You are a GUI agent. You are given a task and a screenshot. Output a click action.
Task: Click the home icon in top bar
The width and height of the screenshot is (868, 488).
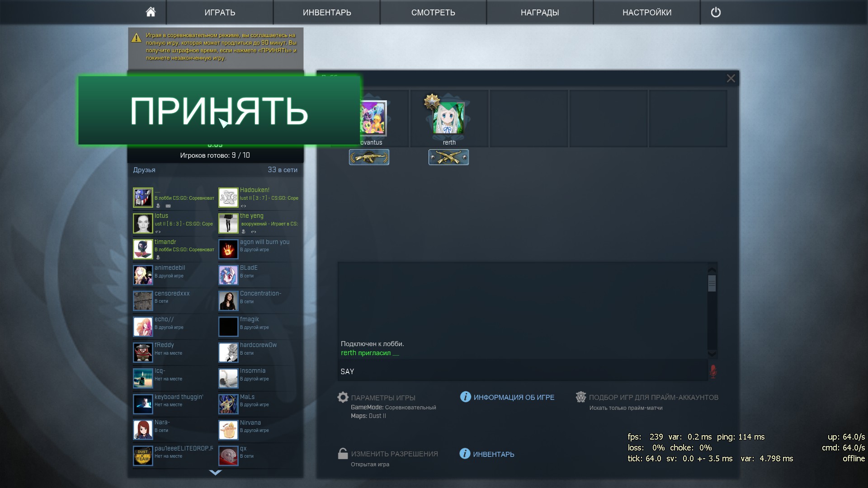pos(151,12)
